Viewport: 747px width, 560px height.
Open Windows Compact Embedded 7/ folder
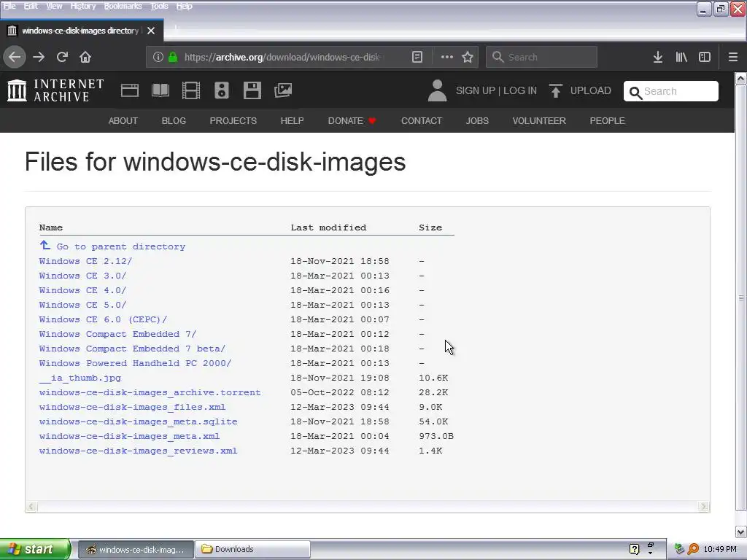(117, 334)
